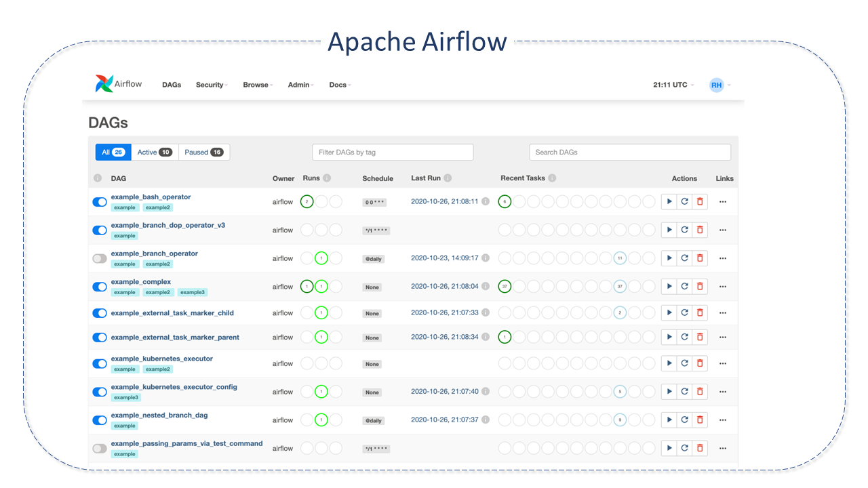Viewport: 868px width, 488px height.
Task: Click the info icon beside Last Run header
Action: [x=448, y=178]
